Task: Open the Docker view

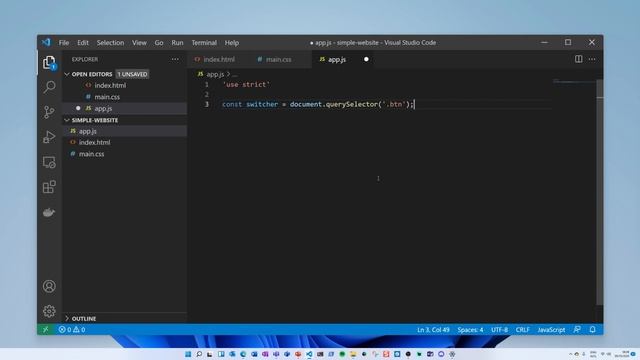Action: click(49, 212)
